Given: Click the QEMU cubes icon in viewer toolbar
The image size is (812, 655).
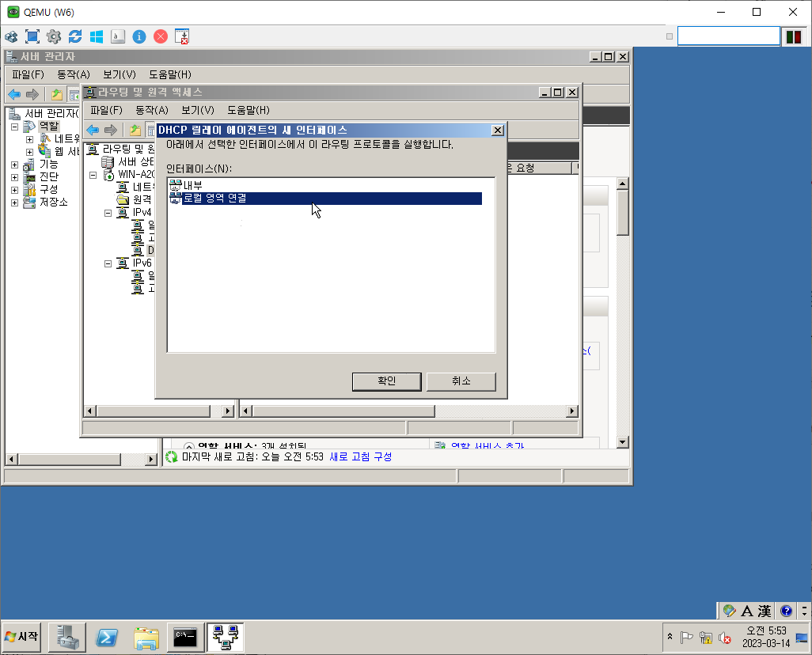Looking at the screenshot, I should pos(11,36).
